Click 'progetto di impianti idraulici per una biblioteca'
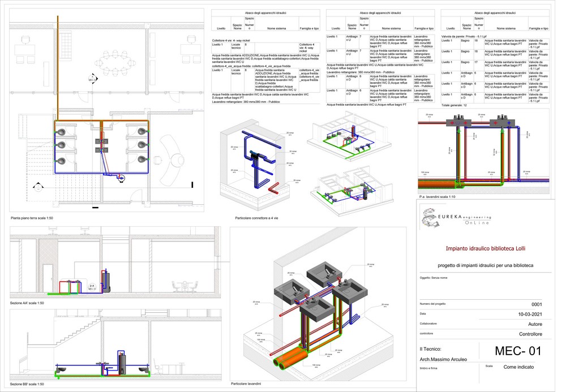 point(485,265)
